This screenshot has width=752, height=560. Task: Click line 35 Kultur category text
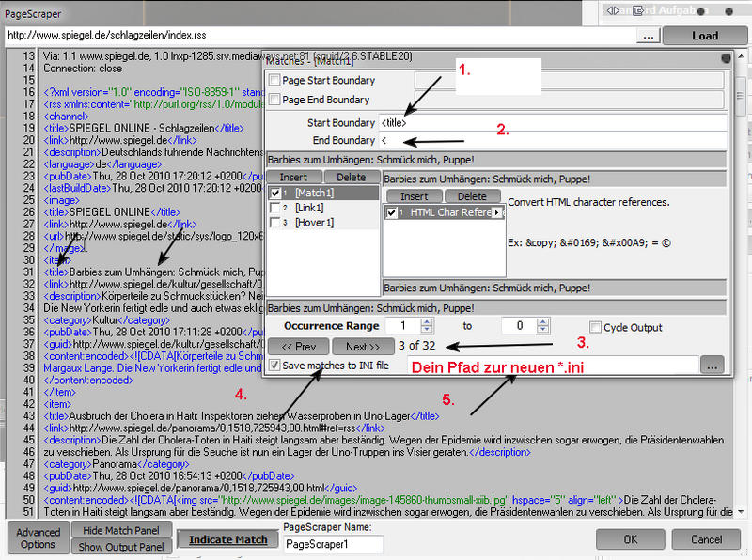[104, 319]
